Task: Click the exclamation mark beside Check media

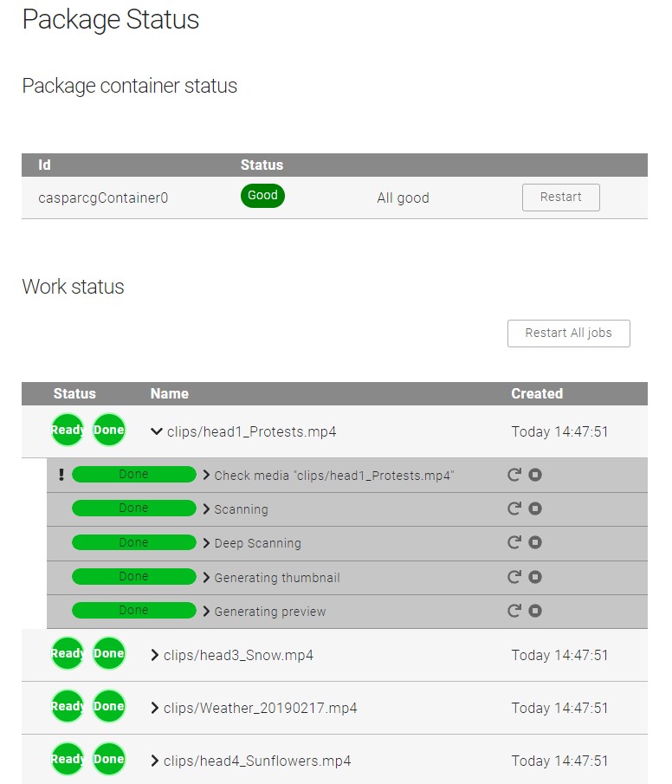Action: 61,475
